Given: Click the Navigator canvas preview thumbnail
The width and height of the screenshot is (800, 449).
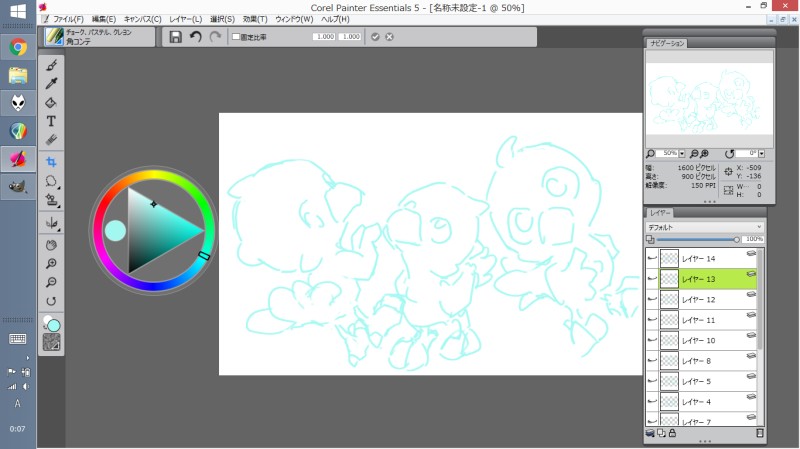Looking at the screenshot, I should coord(709,98).
